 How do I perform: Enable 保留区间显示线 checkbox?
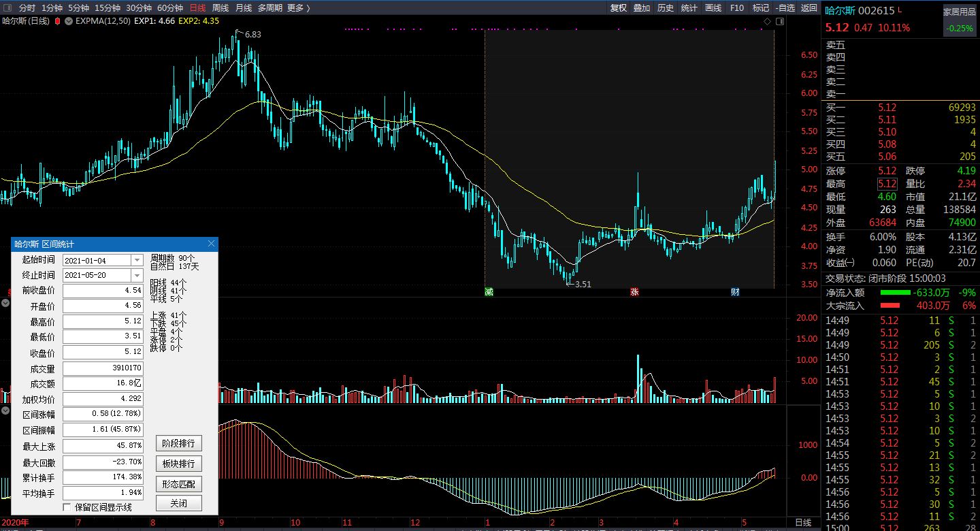[67, 507]
